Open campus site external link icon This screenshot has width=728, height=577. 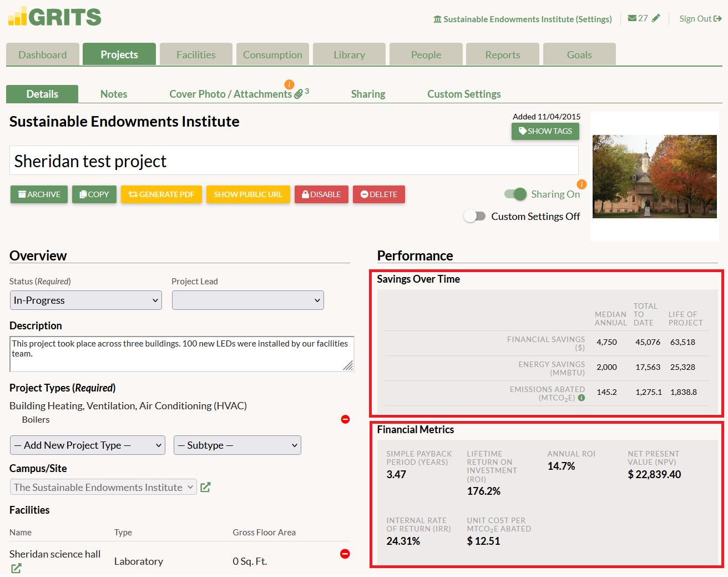click(x=205, y=487)
